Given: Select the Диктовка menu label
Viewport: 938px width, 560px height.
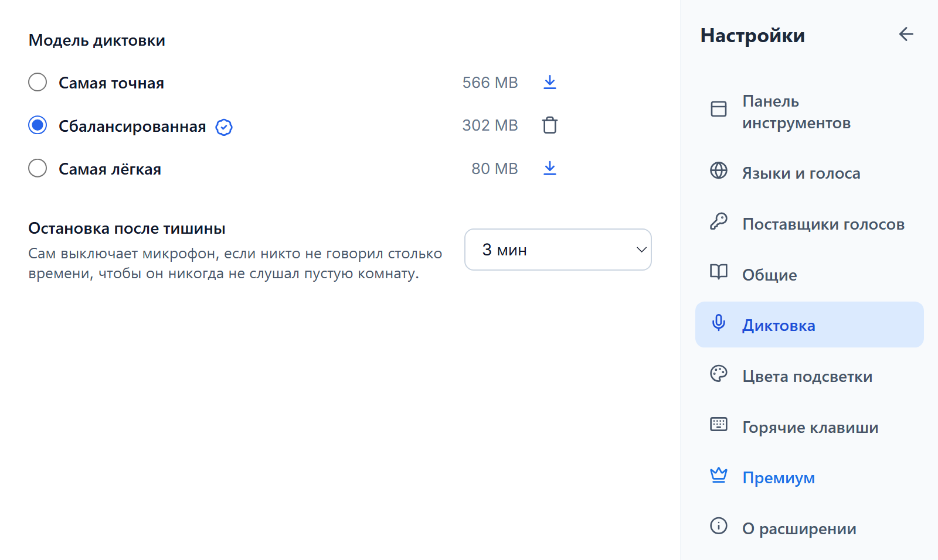Looking at the screenshot, I should point(779,326).
